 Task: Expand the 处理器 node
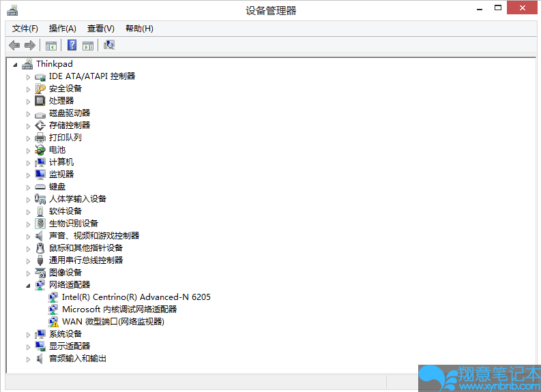[28, 102]
